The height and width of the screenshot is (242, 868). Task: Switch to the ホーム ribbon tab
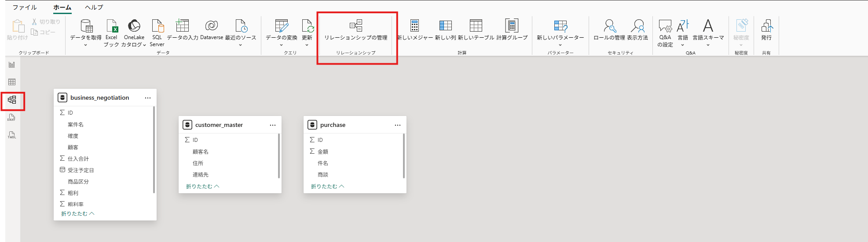(x=62, y=7)
